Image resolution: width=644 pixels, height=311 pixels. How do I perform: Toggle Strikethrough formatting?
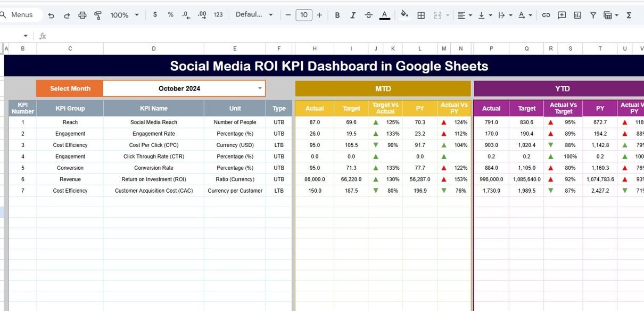pyautogui.click(x=368, y=15)
